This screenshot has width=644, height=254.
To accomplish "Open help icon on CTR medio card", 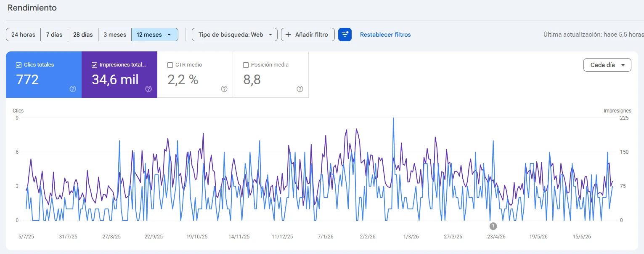I will pyautogui.click(x=224, y=89).
